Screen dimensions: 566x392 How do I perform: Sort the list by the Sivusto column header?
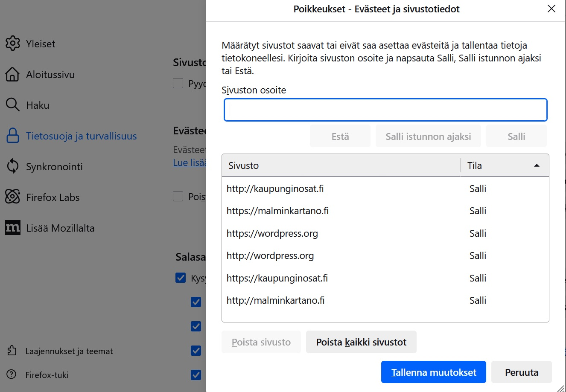341,166
